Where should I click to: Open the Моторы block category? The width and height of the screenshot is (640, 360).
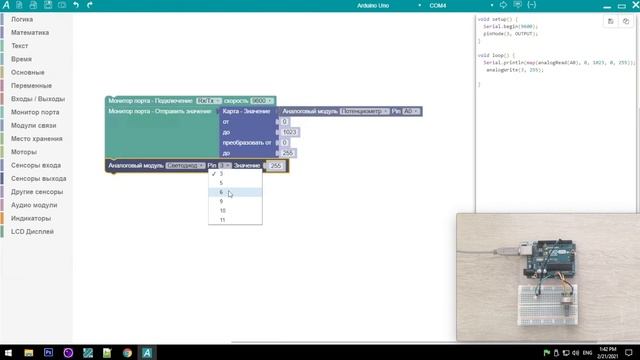click(x=24, y=152)
